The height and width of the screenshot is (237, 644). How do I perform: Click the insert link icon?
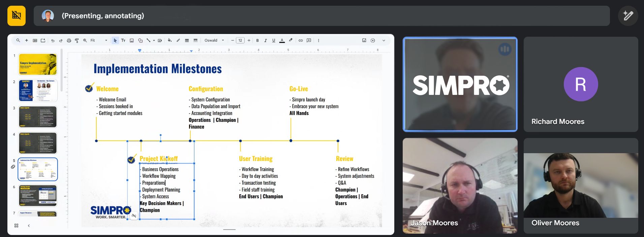point(301,40)
